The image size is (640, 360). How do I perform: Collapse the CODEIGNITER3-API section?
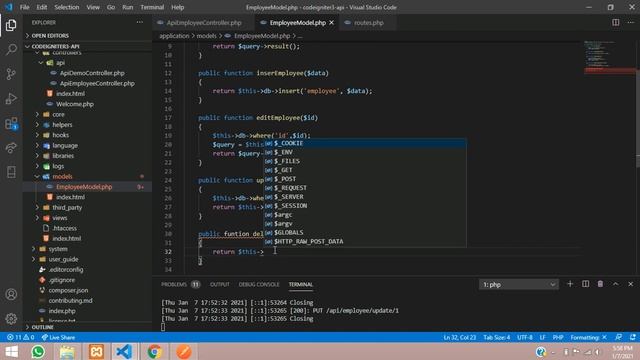click(56, 46)
